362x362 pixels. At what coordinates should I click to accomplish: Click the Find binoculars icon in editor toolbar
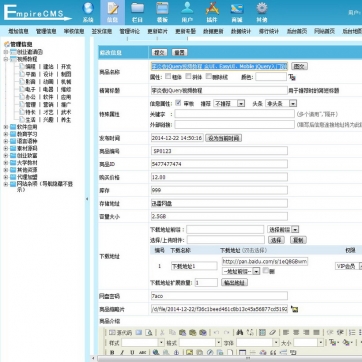pyautogui.click(x=239, y=332)
